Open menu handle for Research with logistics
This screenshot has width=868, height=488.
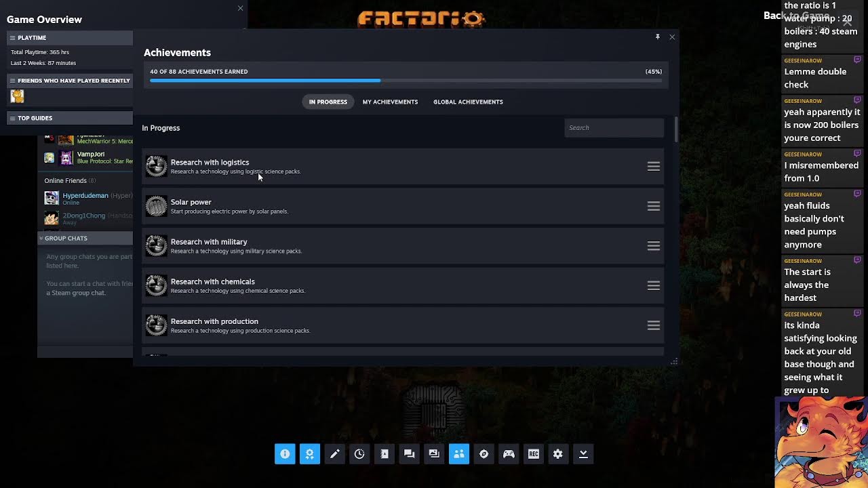(x=654, y=166)
